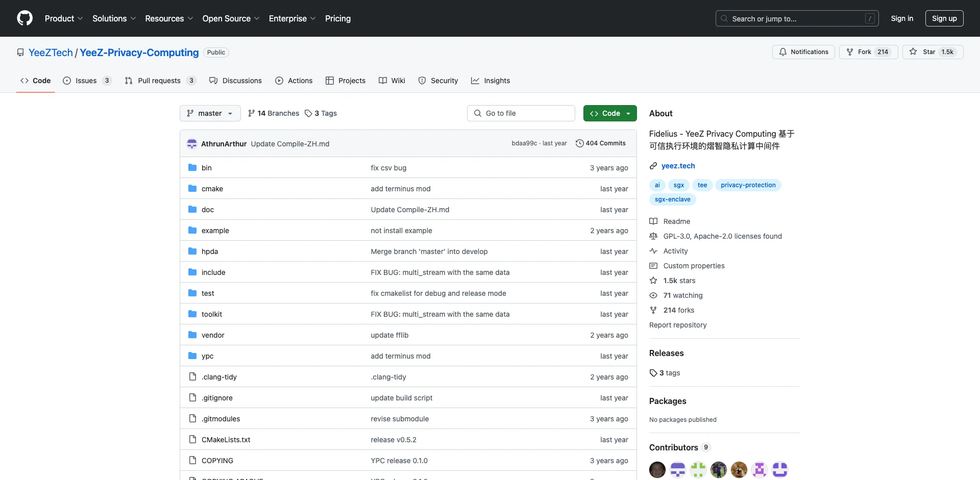The image size is (980, 480).
Task: Expand the Open Source menu
Action: tap(231, 18)
